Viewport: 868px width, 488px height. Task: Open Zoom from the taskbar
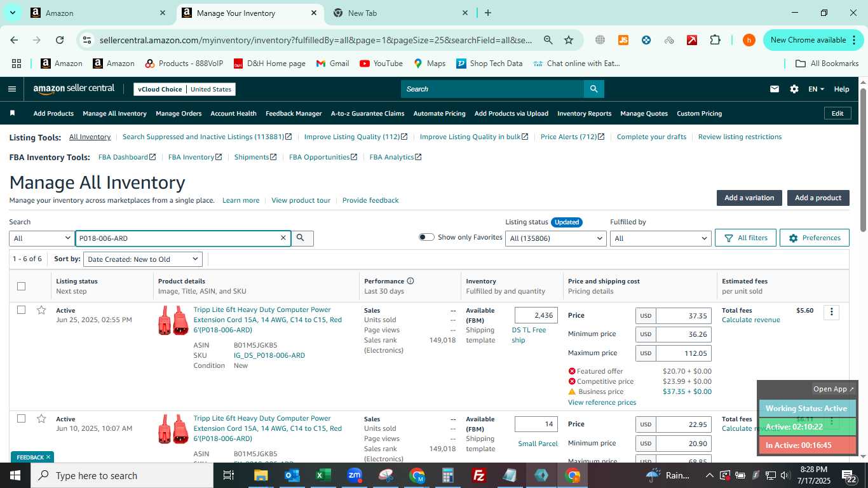point(355,475)
